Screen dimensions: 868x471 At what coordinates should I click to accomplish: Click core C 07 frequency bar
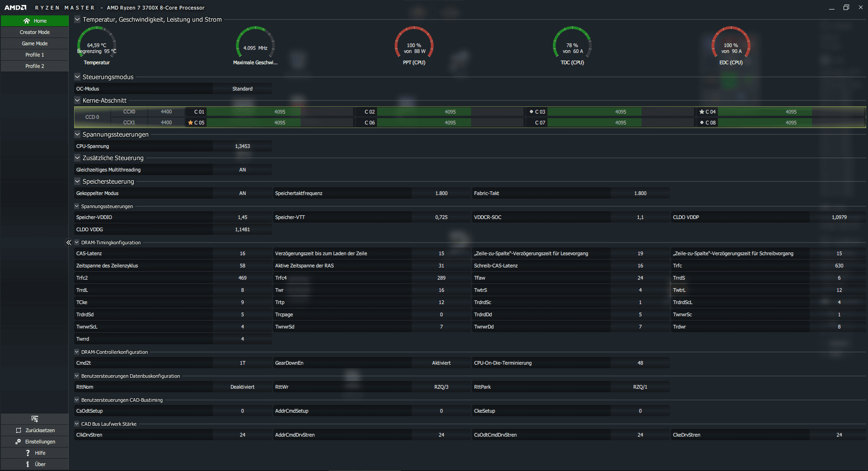pyautogui.click(x=621, y=123)
